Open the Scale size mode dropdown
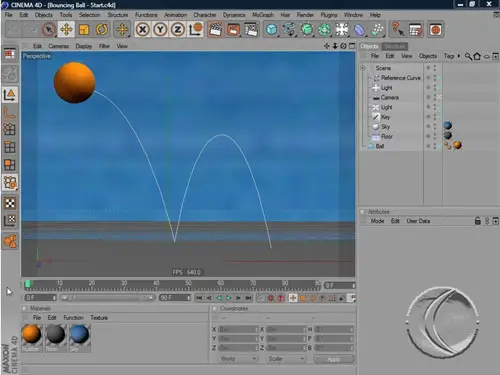Viewport: 500px width, 375px height. 285,359
